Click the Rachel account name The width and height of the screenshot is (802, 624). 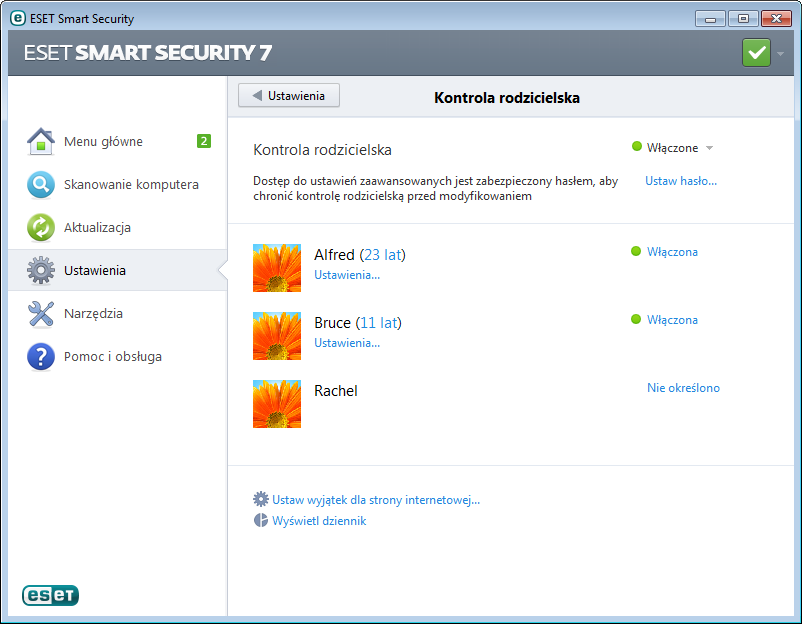pos(336,391)
